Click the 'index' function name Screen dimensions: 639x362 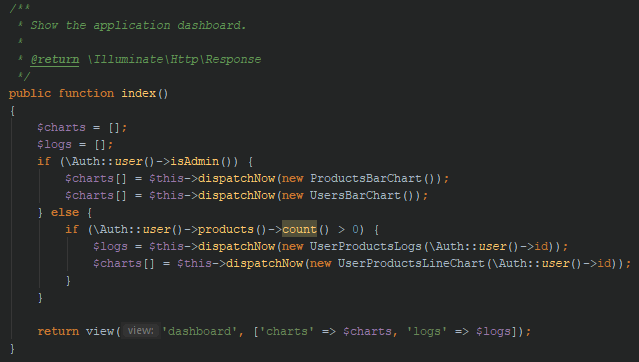139,93
